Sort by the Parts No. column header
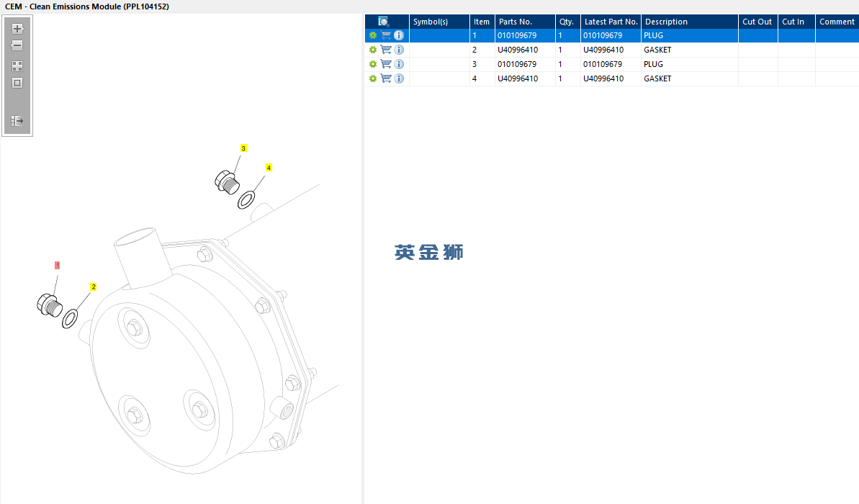Image resolution: width=859 pixels, height=504 pixels. 525,22
